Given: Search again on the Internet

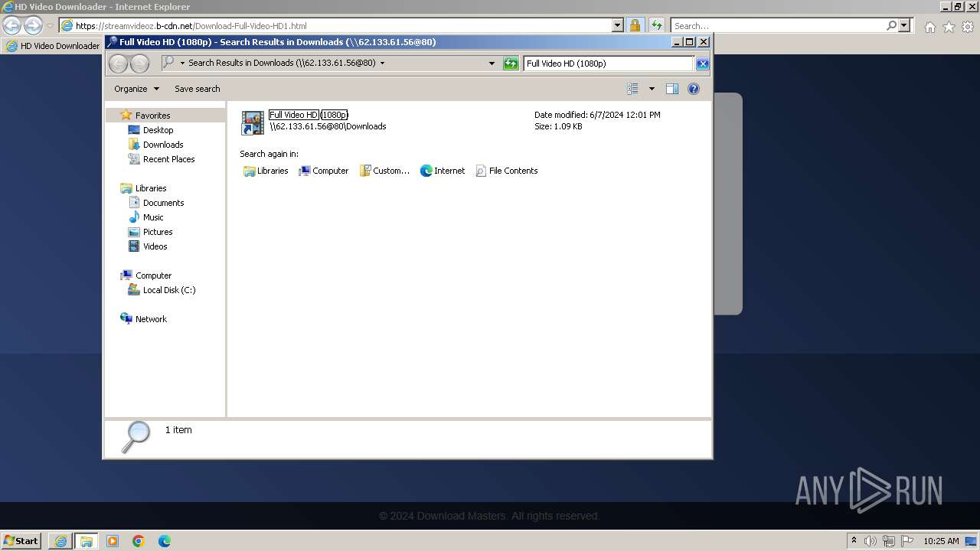Looking at the screenshot, I should (443, 171).
